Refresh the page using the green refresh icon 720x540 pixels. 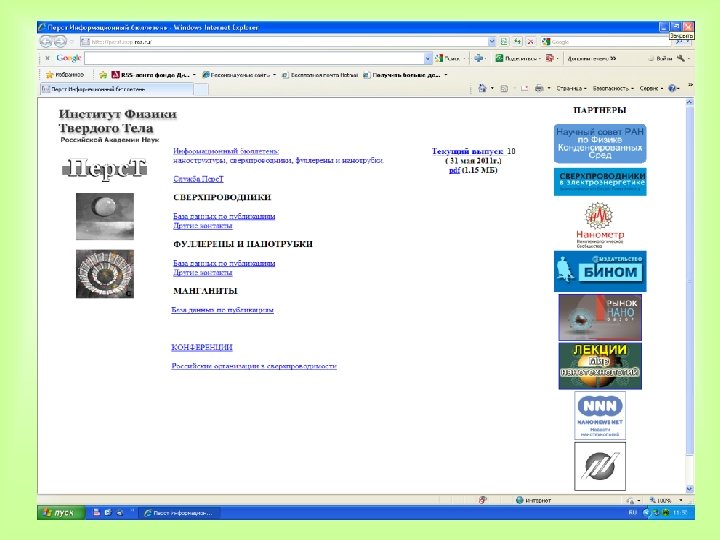click(518, 42)
